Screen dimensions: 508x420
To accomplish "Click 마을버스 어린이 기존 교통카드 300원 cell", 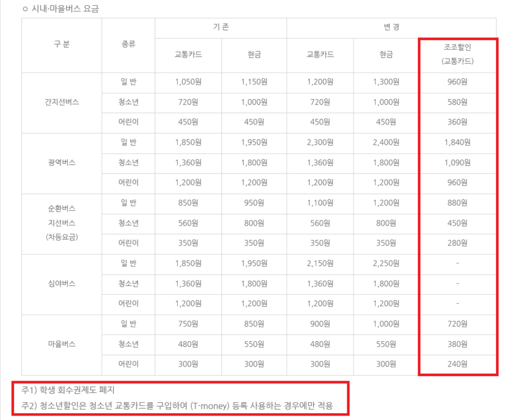I will pyautogui.click(x=188, y=364).
